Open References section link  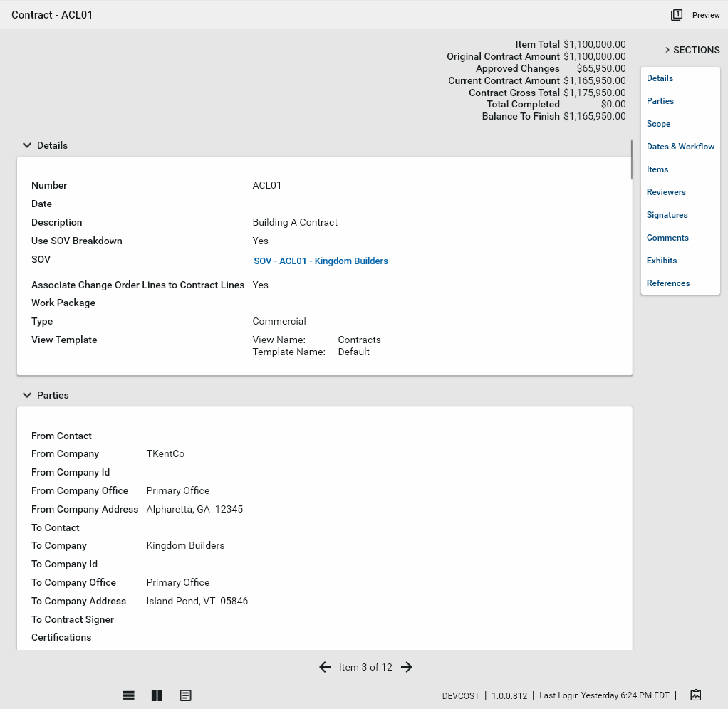click(667, 283)
